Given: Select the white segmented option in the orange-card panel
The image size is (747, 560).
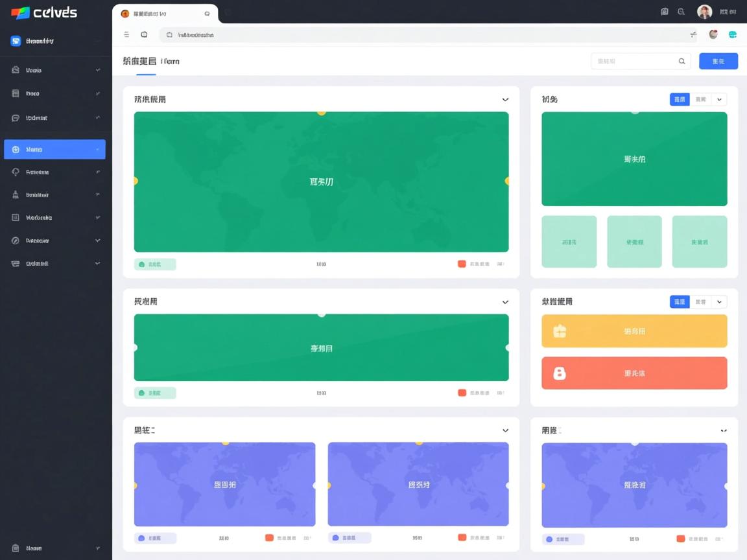Looking at the screenshot, I should (700, 302).
